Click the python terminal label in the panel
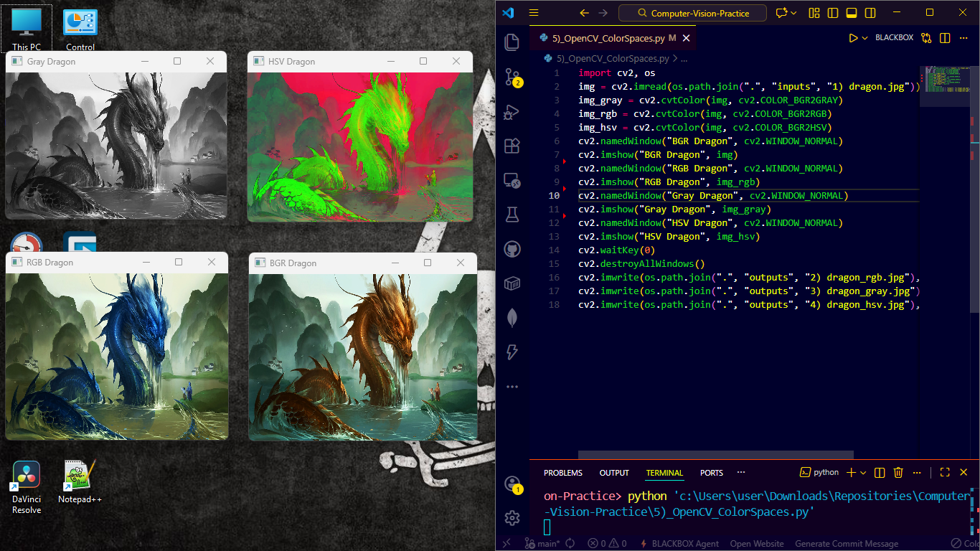This screenshot has width=980, height=551. [x=820, y=472]
